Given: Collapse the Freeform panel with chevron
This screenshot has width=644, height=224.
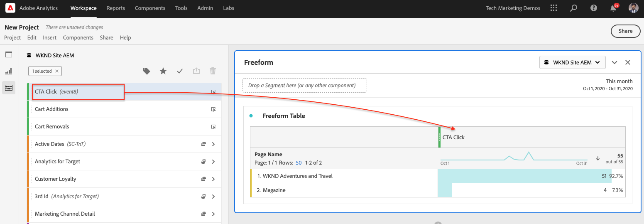Looking at the screenshot, I should (x=615, y=62).
